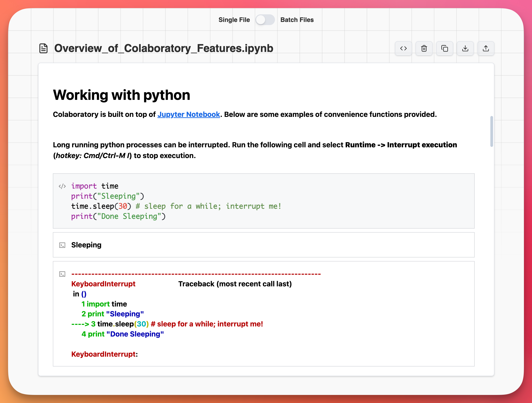Screen dimensions: 532x403
Task: Click the Runtime -> Interrupt execution bold text
Action: click(401, 145)
